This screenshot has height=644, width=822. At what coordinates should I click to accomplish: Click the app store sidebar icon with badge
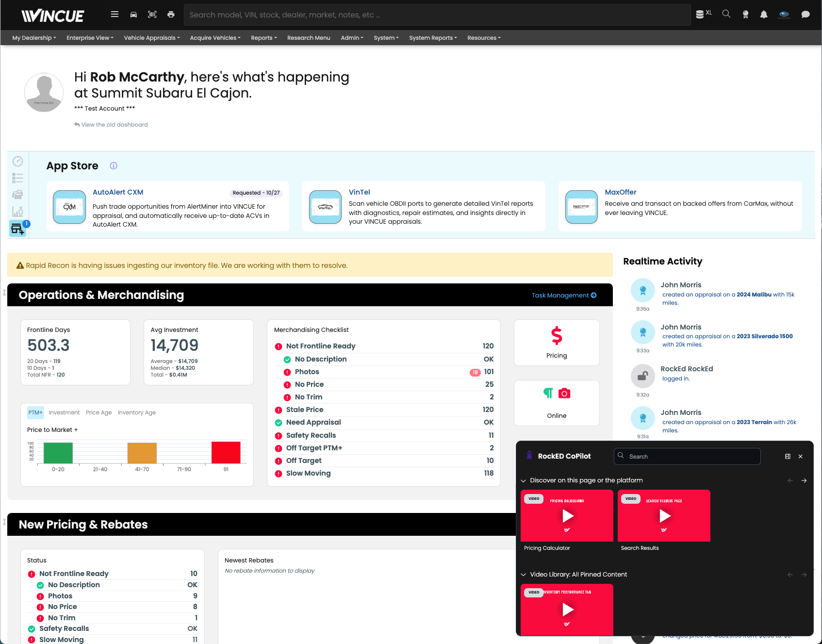18,229
